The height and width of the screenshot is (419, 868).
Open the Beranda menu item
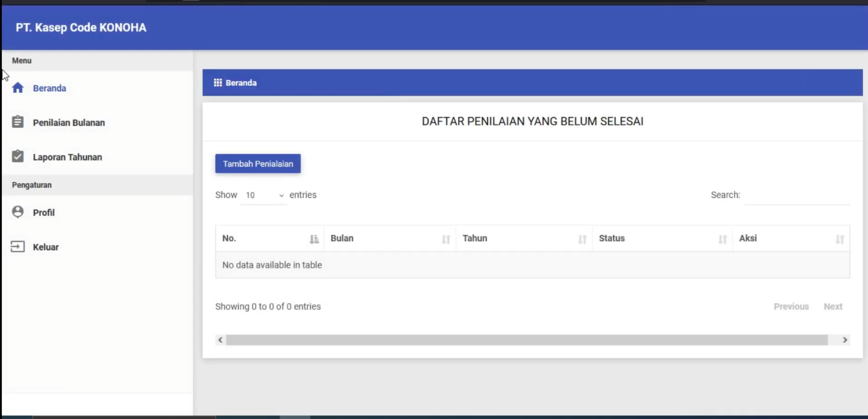97,88
